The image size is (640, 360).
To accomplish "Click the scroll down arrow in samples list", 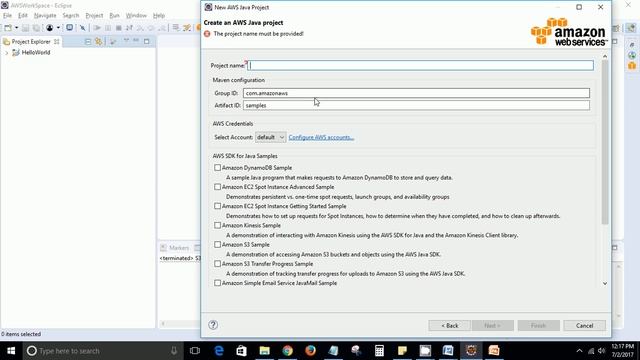I will [x=605, y=283].
